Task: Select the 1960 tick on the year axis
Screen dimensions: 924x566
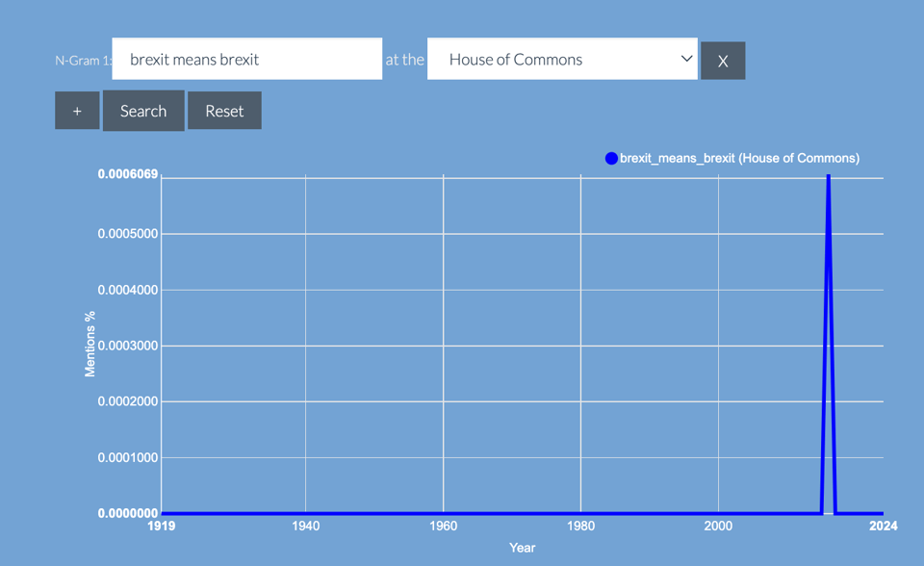Action: pos(443,526)
